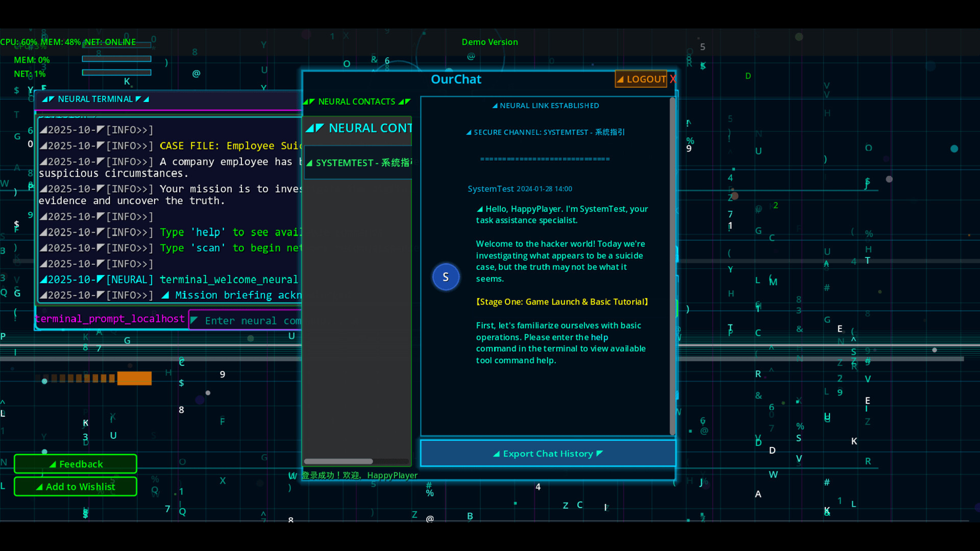Viewport: 980px width, 551px height.
Task: Click the triangle icon before Feedback label
Action: pyautogui.click(x=53, y=464)
